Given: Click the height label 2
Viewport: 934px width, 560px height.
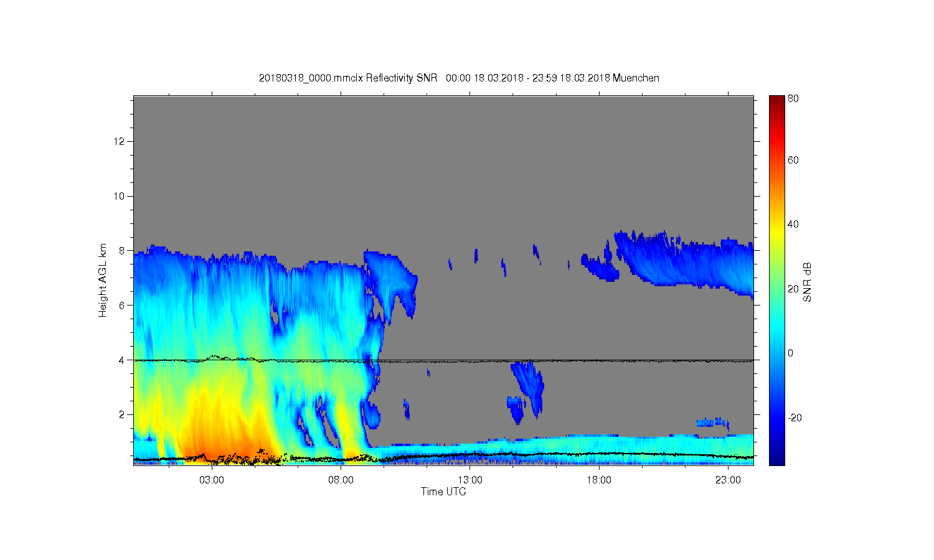Looking at the screenshot, I should coord(123,414).
